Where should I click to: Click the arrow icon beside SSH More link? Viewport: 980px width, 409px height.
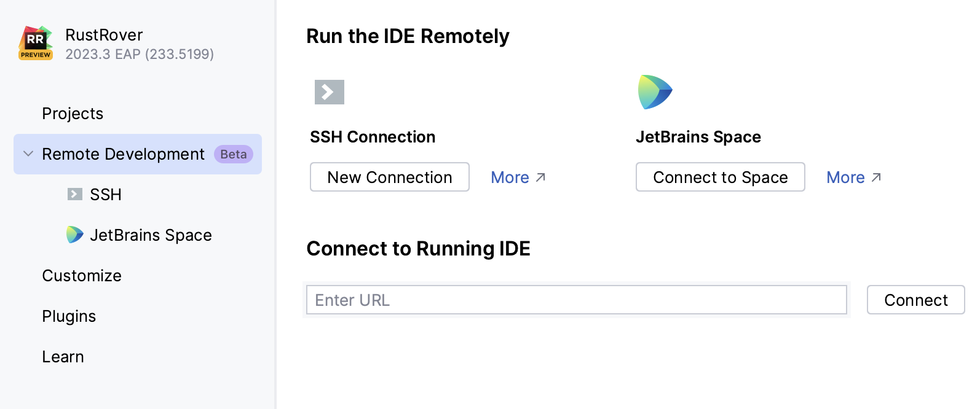pyautogui.click(x=540, y=177)
